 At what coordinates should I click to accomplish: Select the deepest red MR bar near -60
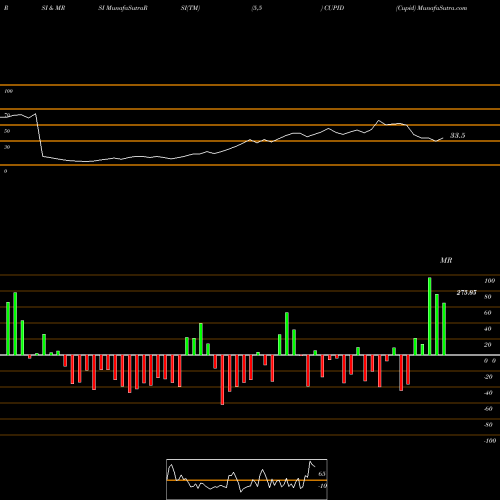pyautogui.click(x=222, y=380)
